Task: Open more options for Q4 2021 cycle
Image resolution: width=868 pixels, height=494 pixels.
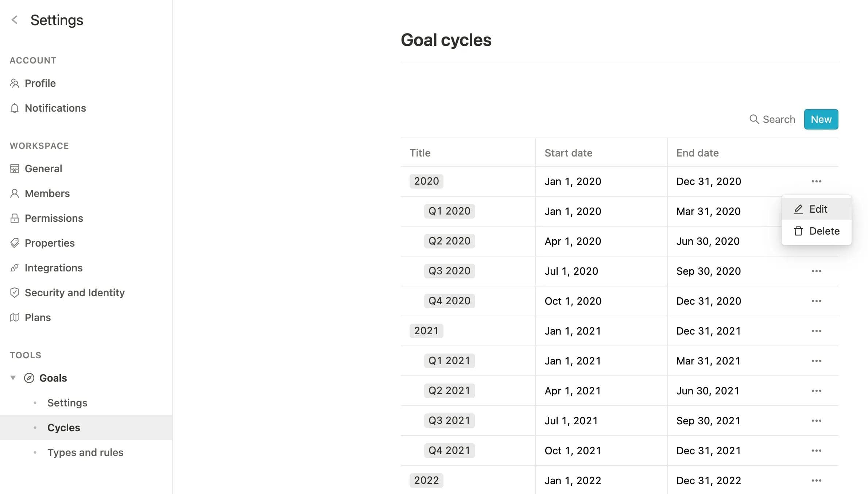Action: [x=816, y=451]
